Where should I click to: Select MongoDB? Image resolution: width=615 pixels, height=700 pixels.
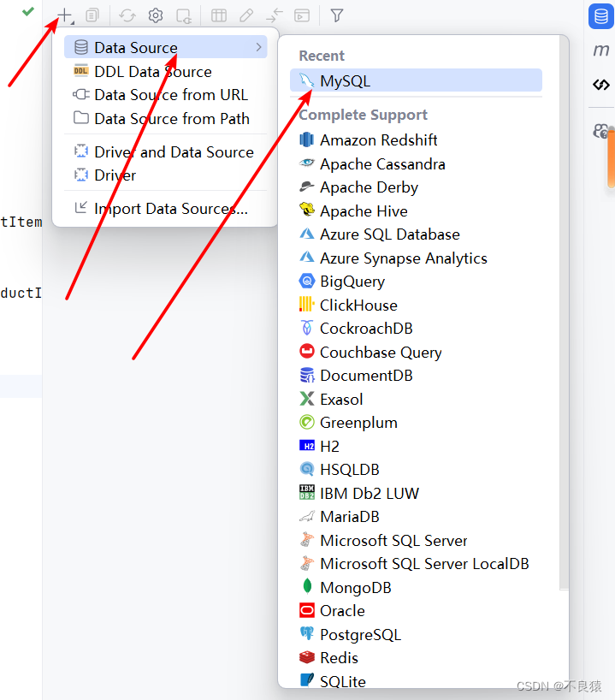(416, 588)
